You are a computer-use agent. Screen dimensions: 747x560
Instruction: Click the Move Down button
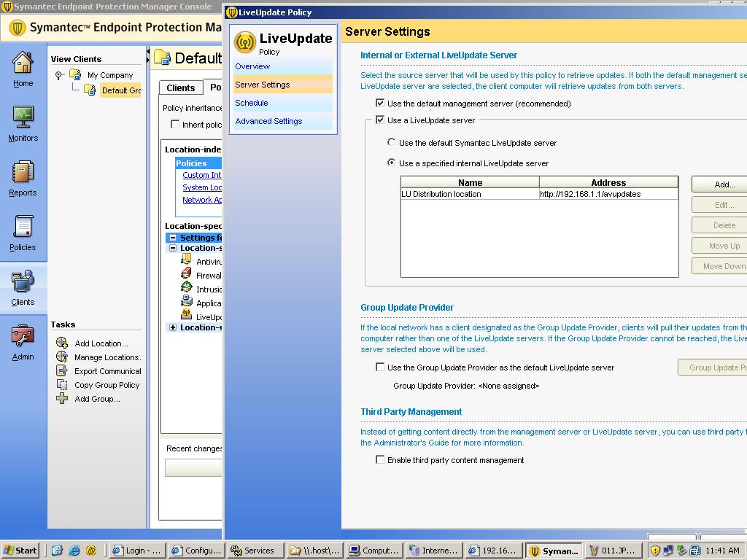(719, 266)
